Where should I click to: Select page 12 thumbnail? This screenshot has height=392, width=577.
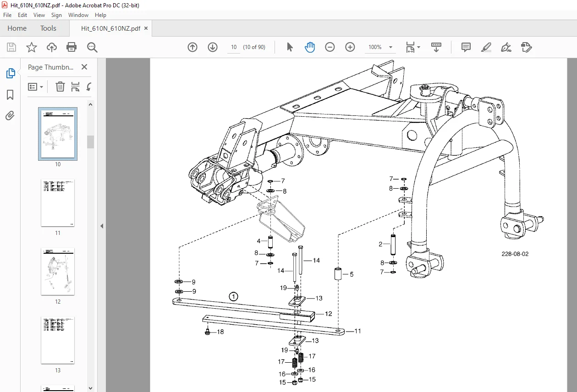(x=58, y=272)
